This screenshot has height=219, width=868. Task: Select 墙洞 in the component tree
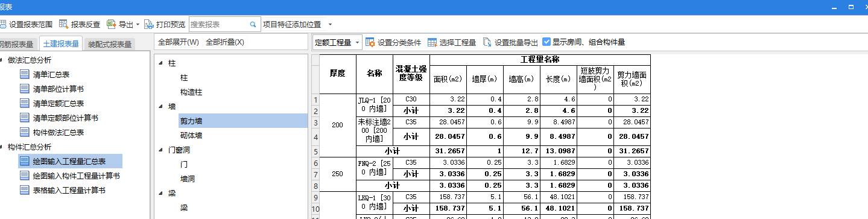click(187, 179)
